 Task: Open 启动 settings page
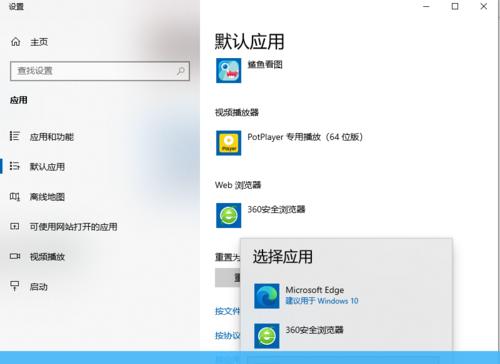click(39, 287)
